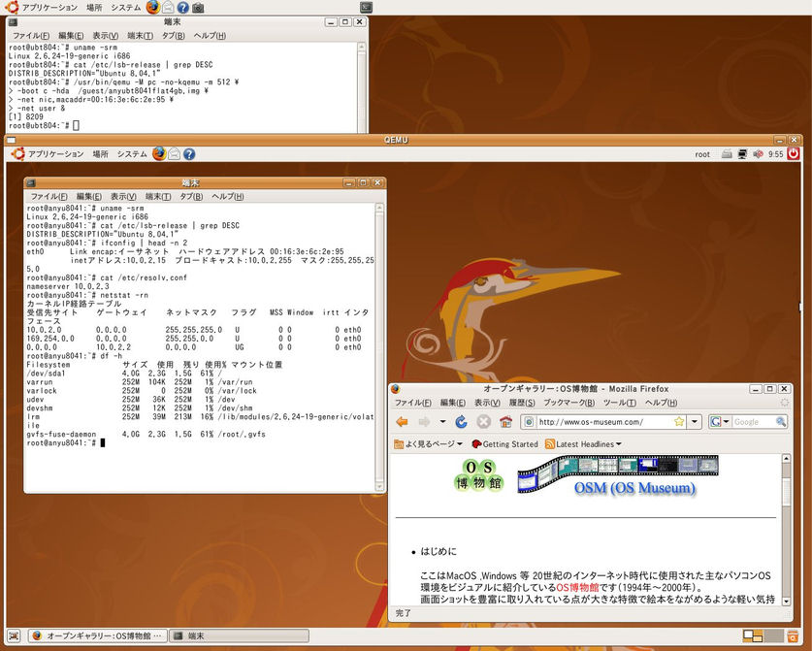
Task: Go forward in Firefox
Action: point(424,422)
